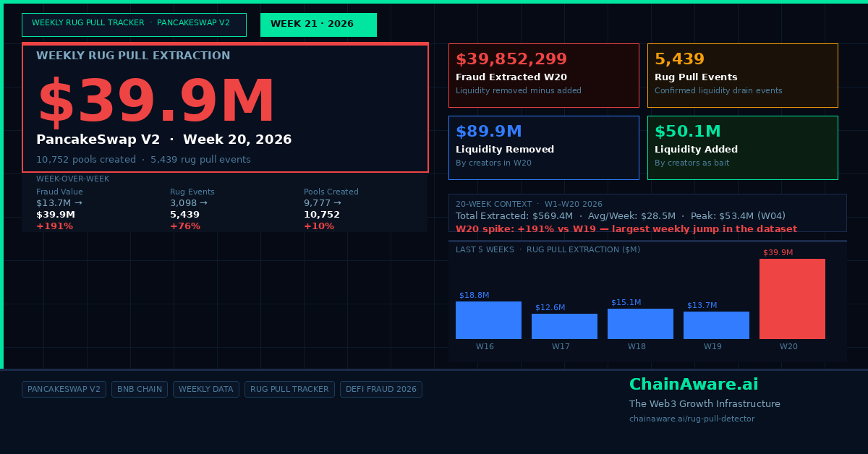Click the large $39.9M headline figure
The height and width of the screenshot is (454, 868).
156,103
